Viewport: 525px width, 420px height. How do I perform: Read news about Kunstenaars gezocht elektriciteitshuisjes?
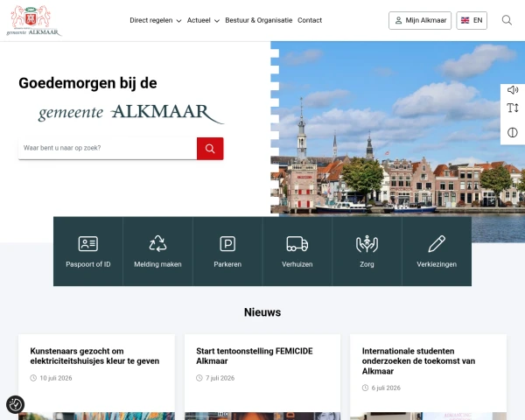pos(94,356)
